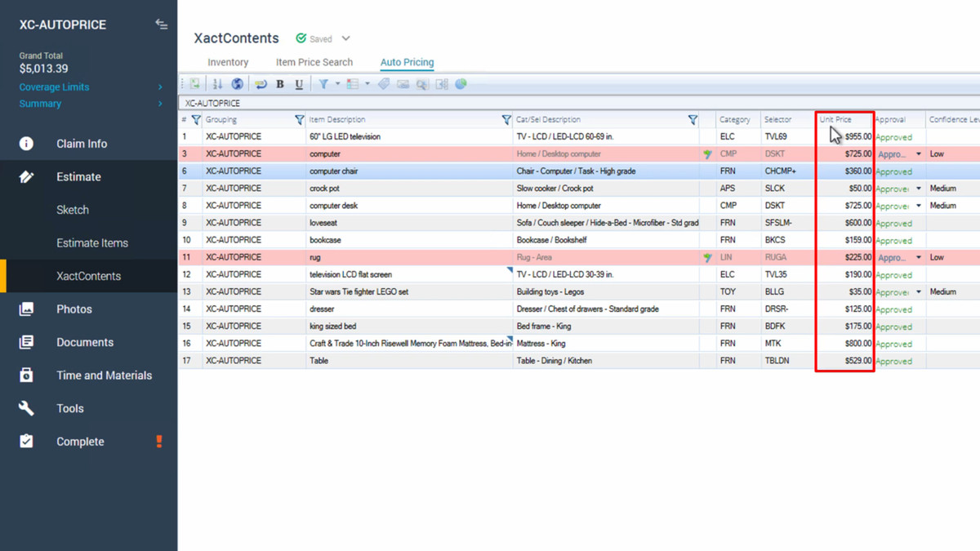The height and width of the screenshot is (551, 980).
Task: Click the numeric sort toolbar icon
Action: click(x=217, y=84)
